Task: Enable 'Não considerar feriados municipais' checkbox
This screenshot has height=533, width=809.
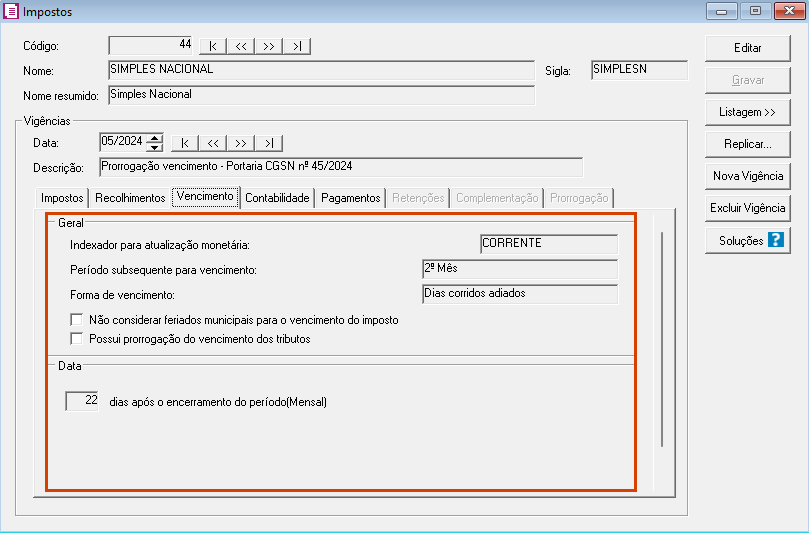Action: click(x=76, y=320)
